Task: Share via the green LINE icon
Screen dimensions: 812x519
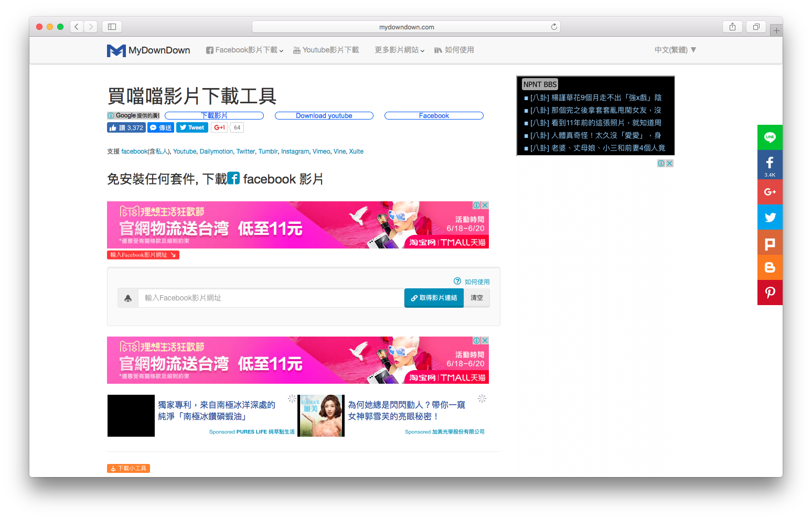Action: [x=770, y=137]
